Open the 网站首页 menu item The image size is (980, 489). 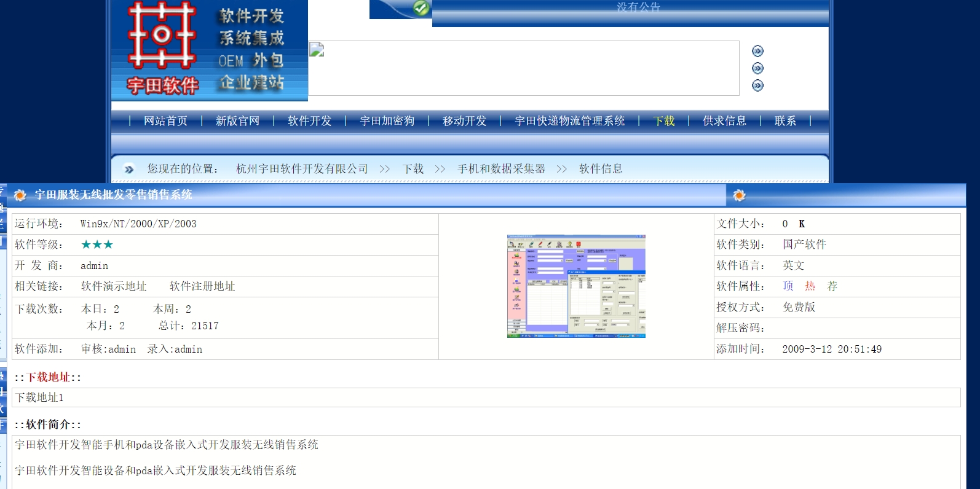[165, 121]
